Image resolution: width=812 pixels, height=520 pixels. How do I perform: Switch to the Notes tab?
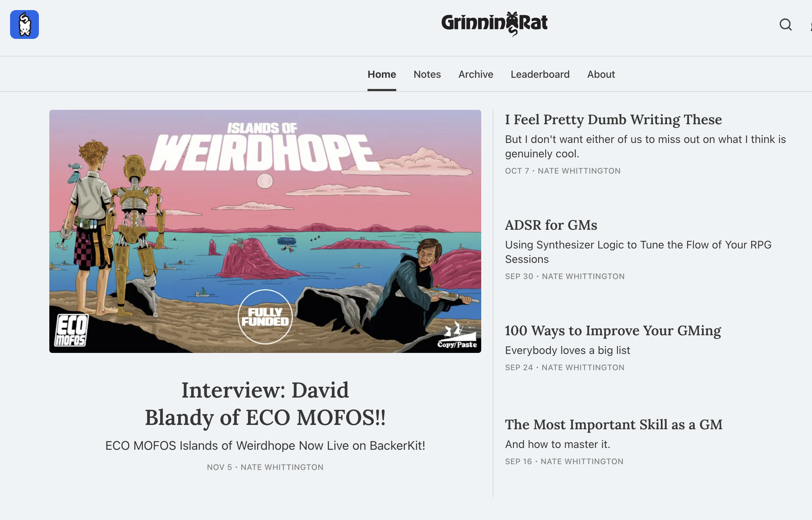tap(427, 74)
